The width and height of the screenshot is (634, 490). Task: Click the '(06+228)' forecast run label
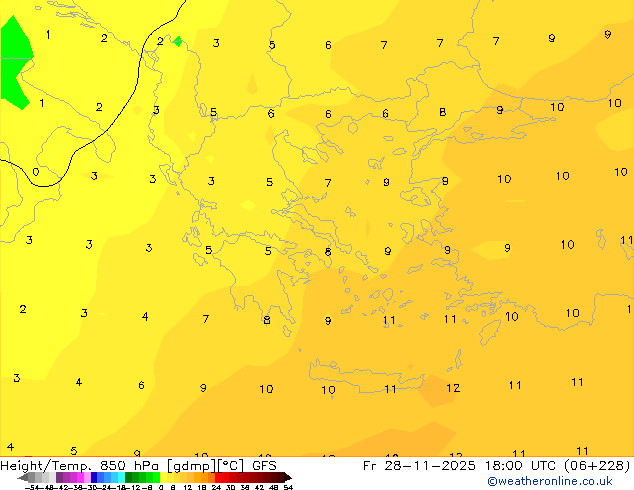(x=596, y=466)
